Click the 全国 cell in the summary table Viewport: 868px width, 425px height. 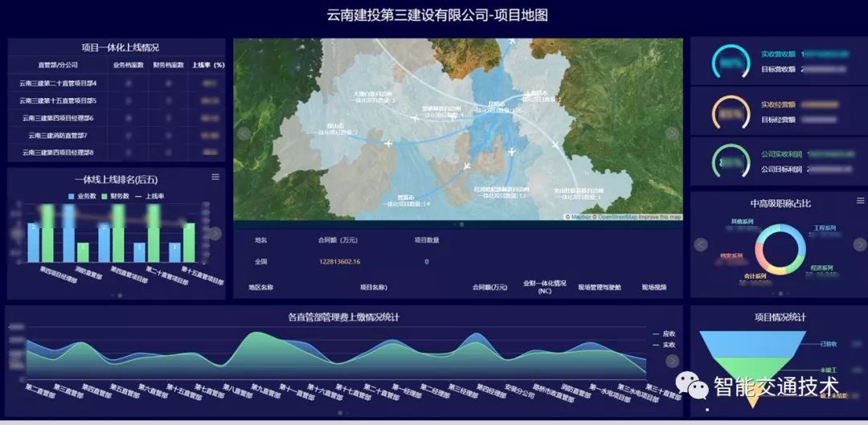[260, 262]
